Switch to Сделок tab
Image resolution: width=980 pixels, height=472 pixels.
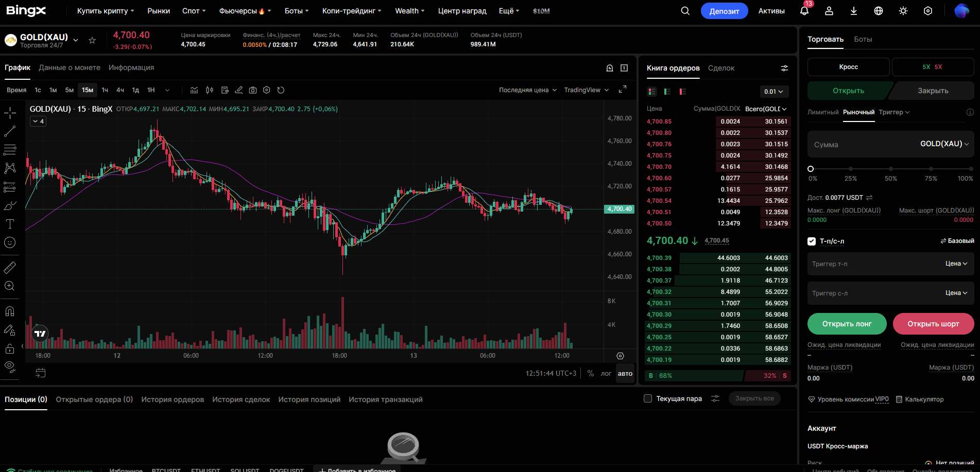coord(721,68)
